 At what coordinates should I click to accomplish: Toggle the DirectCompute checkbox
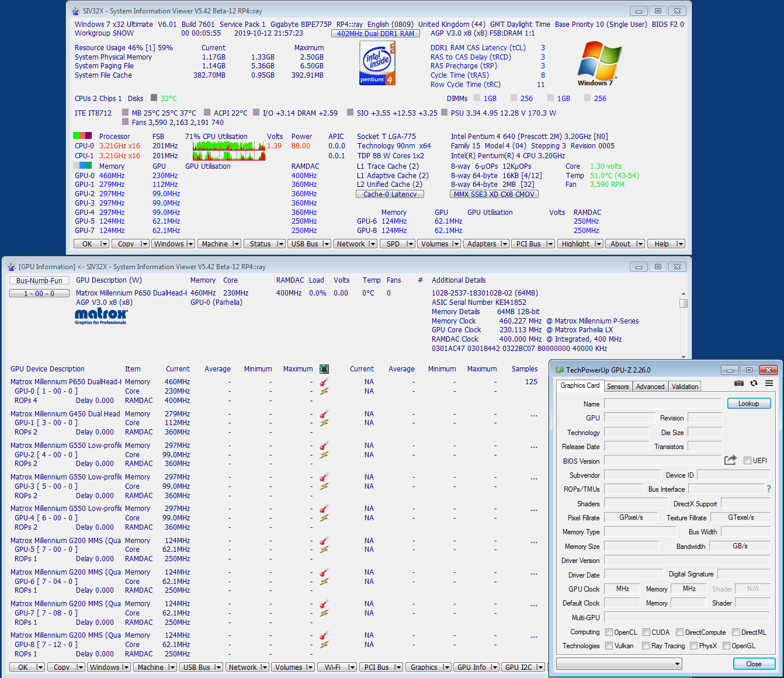coord(679,632)
